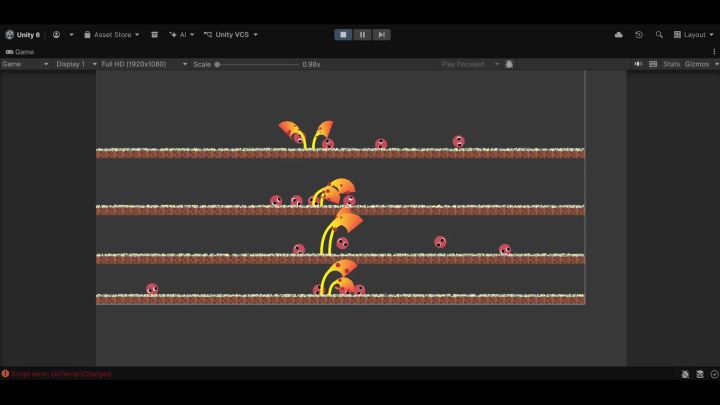Viewport: 720px width, 405px height.
Task: Click the layered cache icon in the status bar
Action: click(x=700, y=374)
